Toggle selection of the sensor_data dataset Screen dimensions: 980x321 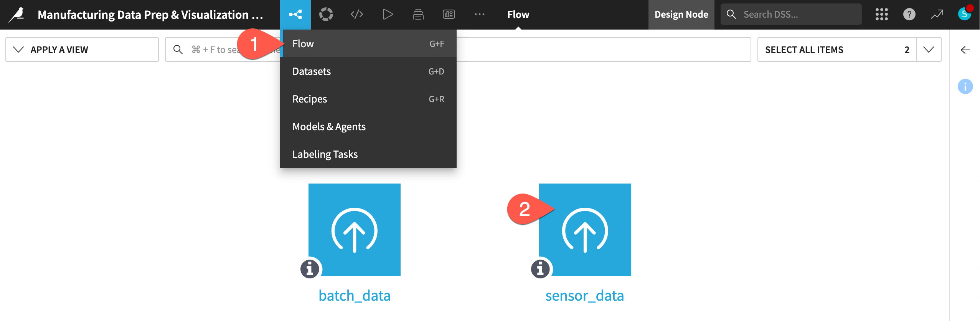[585, 230]
